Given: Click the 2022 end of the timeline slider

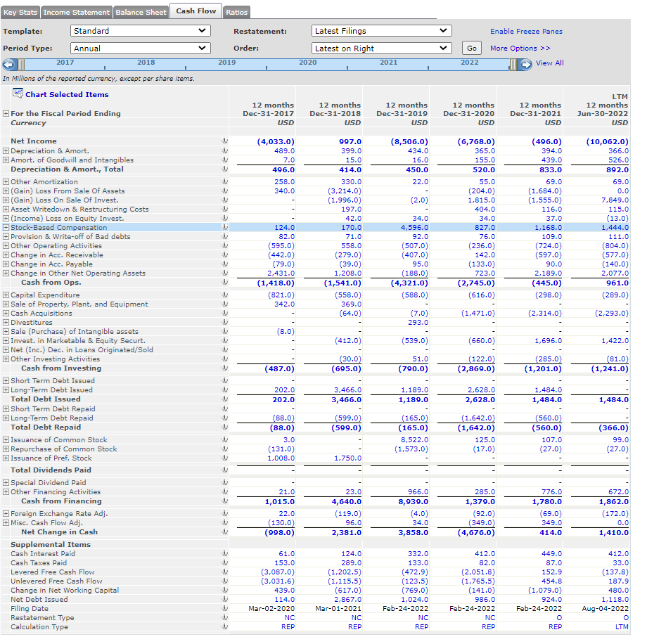Looking at the screenshot, I should [511, 64].
